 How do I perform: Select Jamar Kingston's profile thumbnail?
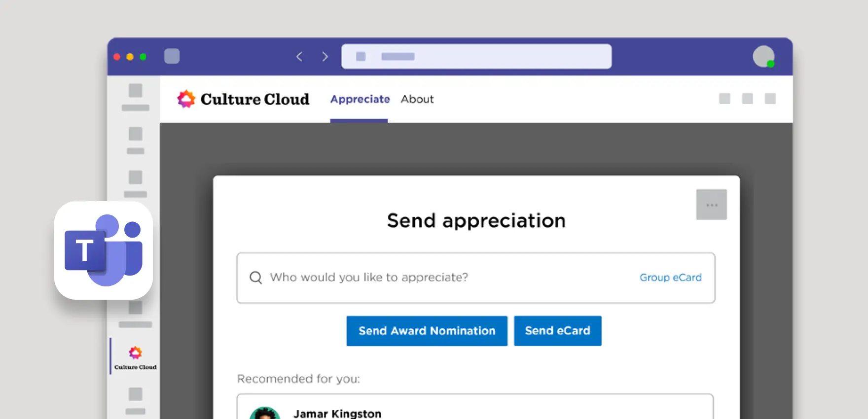click(x=265, y=414)
